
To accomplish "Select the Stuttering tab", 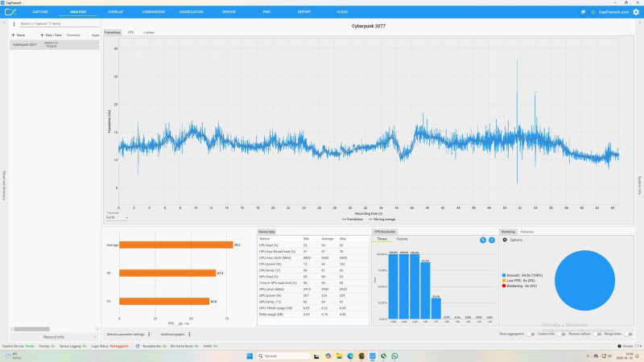I will (x=508, y=232).
